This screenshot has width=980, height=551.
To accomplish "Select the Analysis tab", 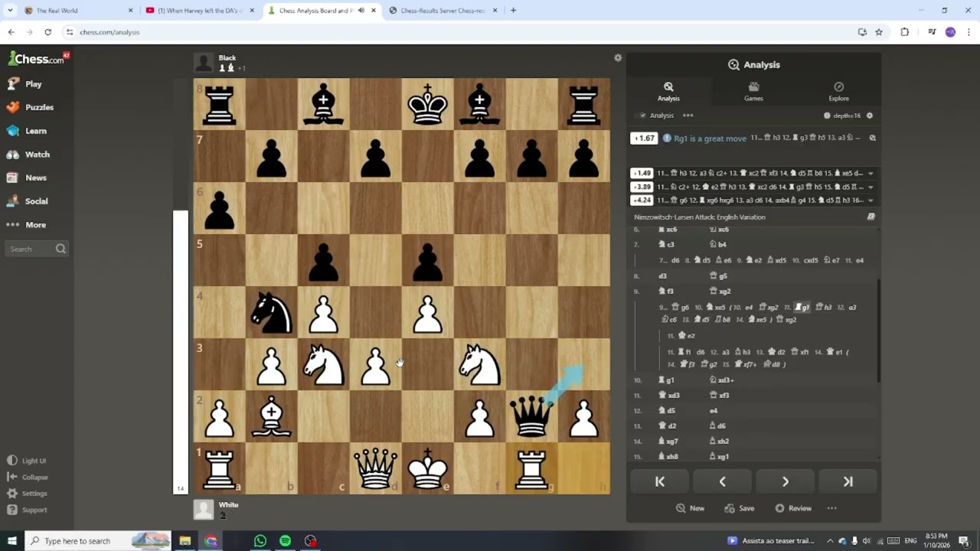I will tap(668, 92).
